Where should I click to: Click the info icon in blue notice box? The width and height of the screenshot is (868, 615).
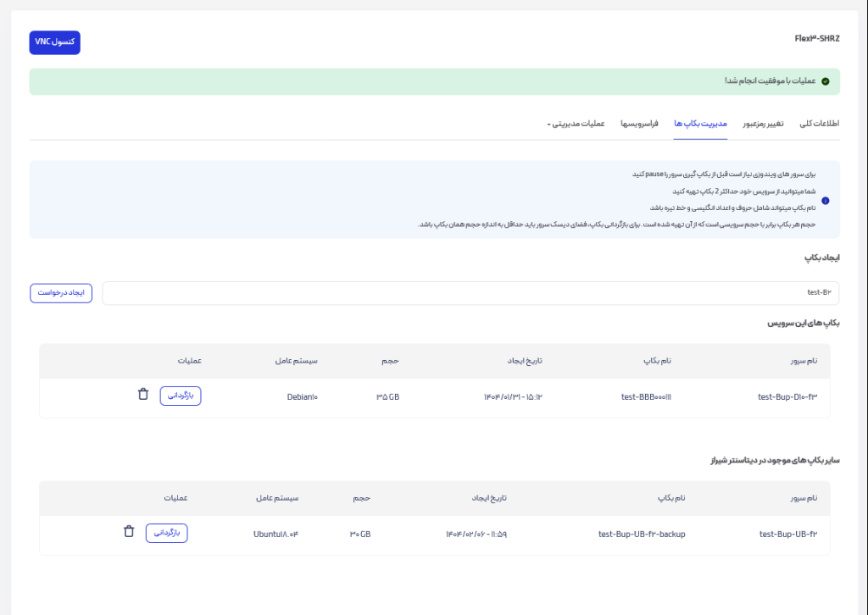pos(826,201)
